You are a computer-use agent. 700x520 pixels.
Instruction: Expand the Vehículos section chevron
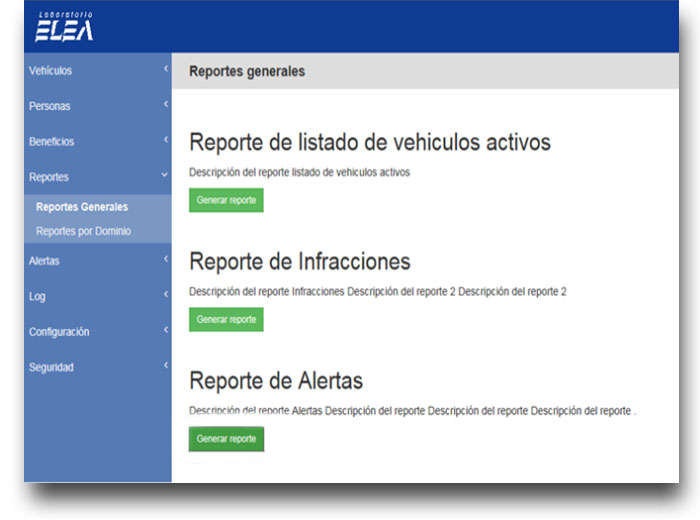165,69
